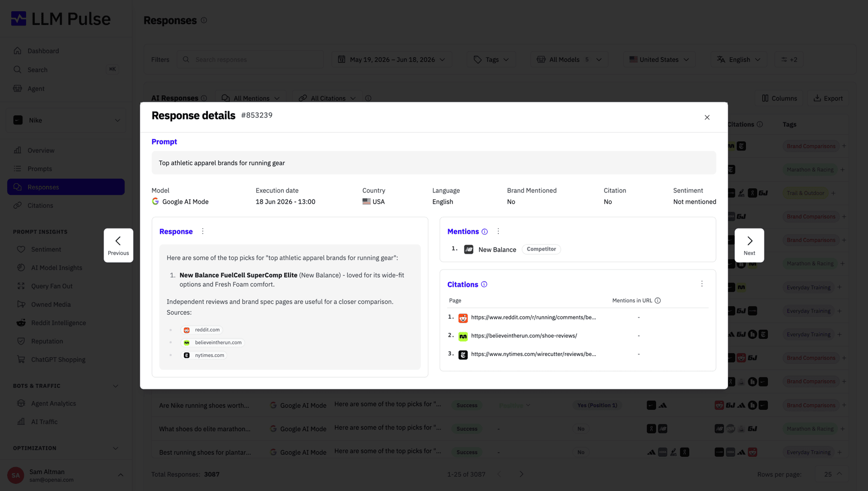Open the 'Are Nike running shoes worth' response row
This screenshot has height=491, width=868.
pyautogui.click(x=500, y=405)
